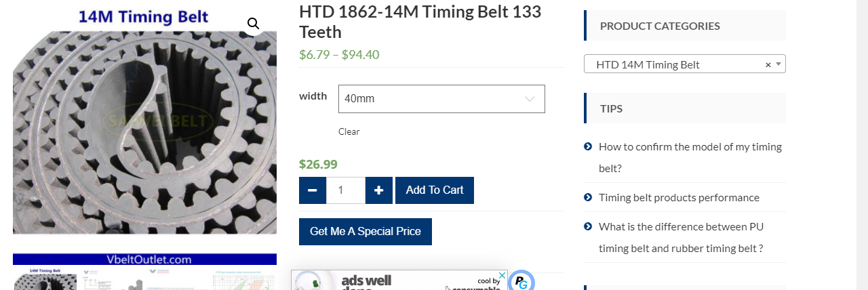The height and width of the screenshot is (290, 868).
Task: Click the PG circular badge icon
Action: click(521, 281)
